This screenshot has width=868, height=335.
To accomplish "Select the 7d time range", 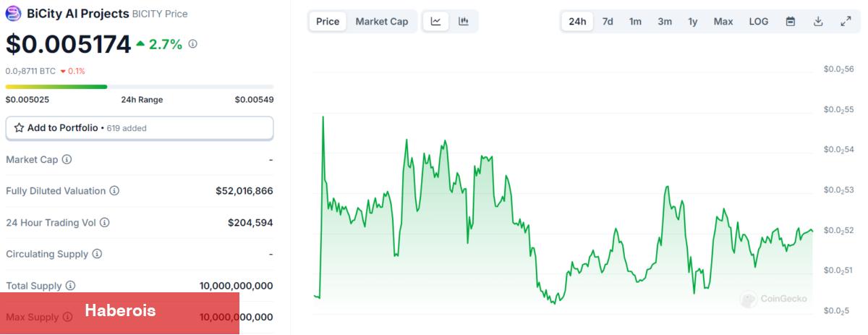I will point(608,22).
